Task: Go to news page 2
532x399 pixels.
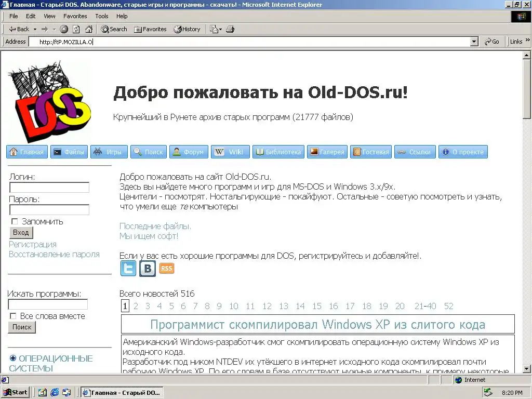Action: coord(136,306)
